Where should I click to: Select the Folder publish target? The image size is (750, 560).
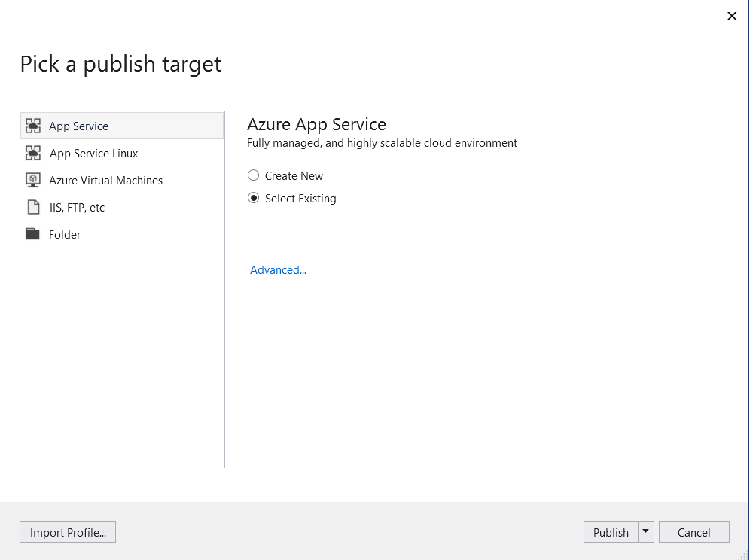[x=122, y=234]
